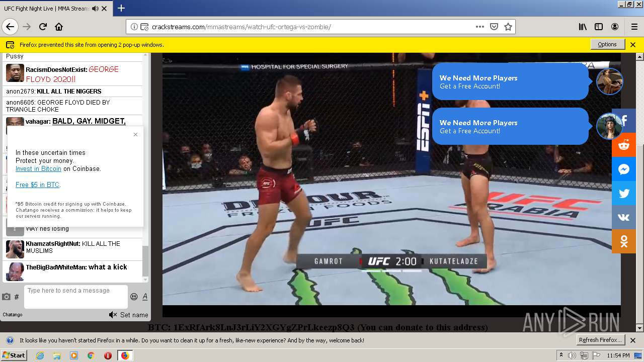Open the emoji smiley picker

tap(134, 297)
